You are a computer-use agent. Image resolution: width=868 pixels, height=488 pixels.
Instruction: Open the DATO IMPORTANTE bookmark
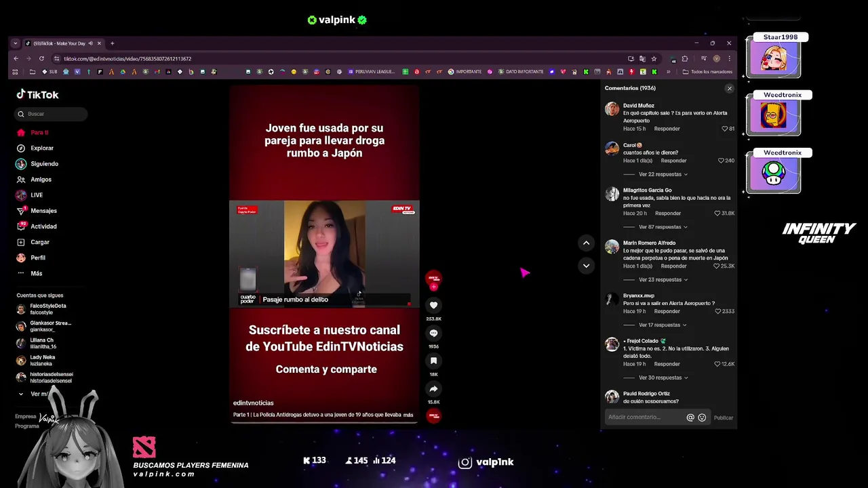[x=521, y=72]
